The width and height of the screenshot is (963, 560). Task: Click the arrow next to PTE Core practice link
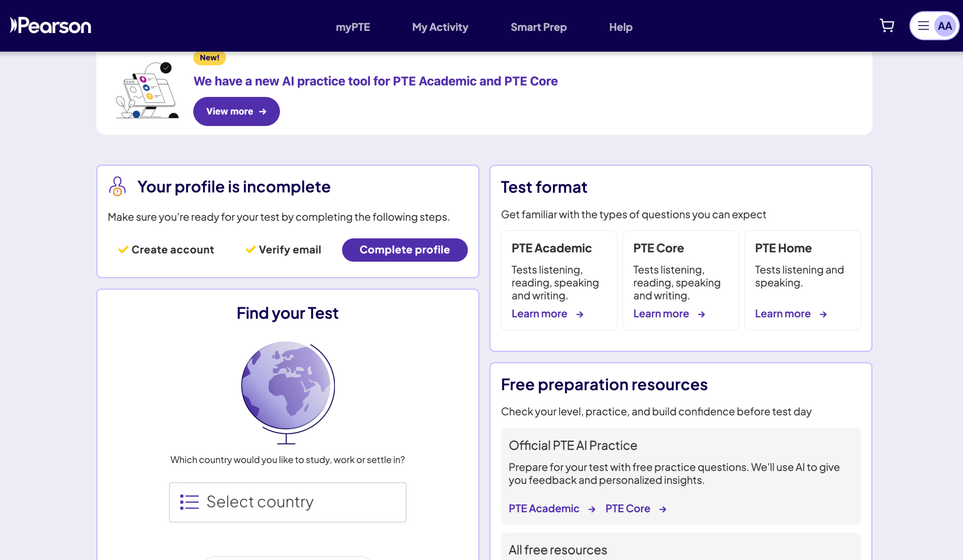tap(663, 509)
